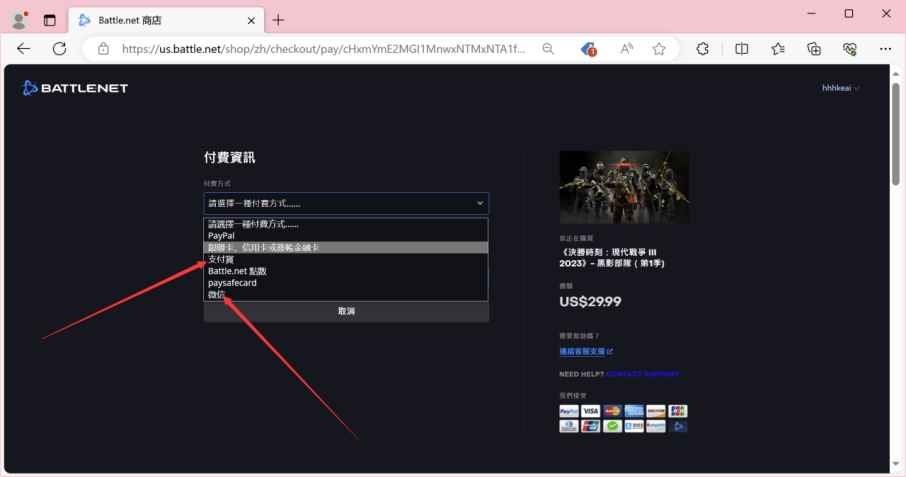Click the page vertical scrollbar thumb
906x477 pixels.
click(x=896, y=134)
